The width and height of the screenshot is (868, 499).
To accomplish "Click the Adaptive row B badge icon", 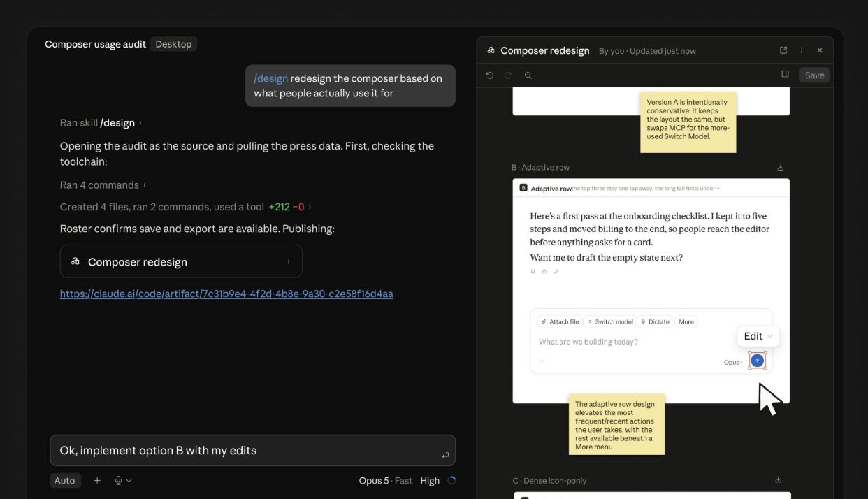I will [x=523, y=188].
